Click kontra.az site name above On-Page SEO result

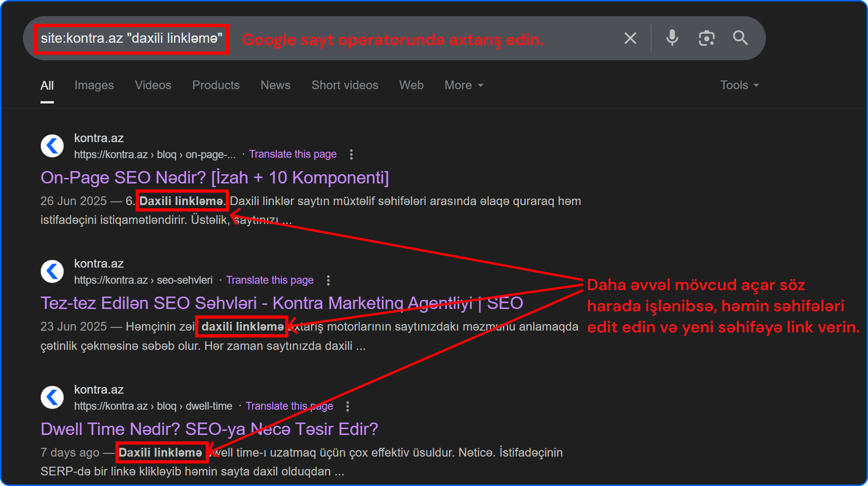point(99,138)
